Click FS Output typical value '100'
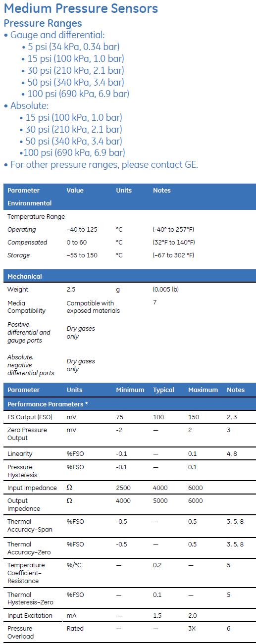256x644 pixels. pos(158,417)
